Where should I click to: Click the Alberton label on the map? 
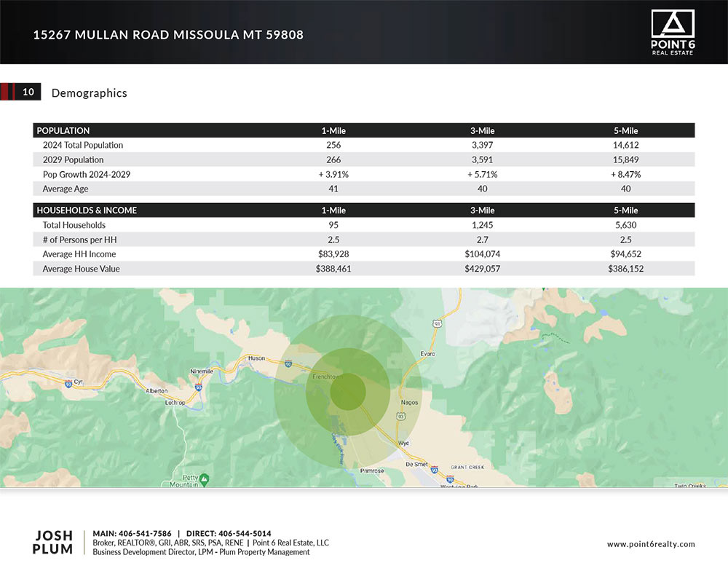157,390
